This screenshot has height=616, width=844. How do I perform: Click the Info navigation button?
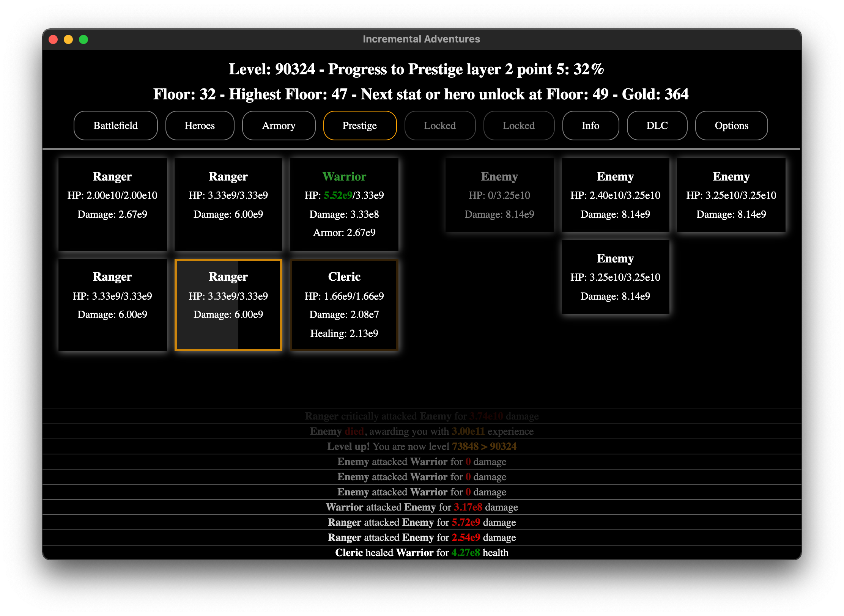(x=590, y=126)
